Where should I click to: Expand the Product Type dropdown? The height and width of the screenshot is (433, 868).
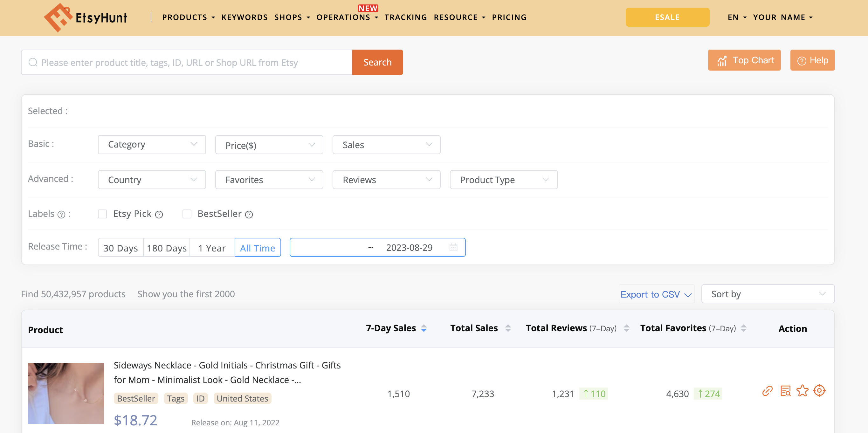503,180
